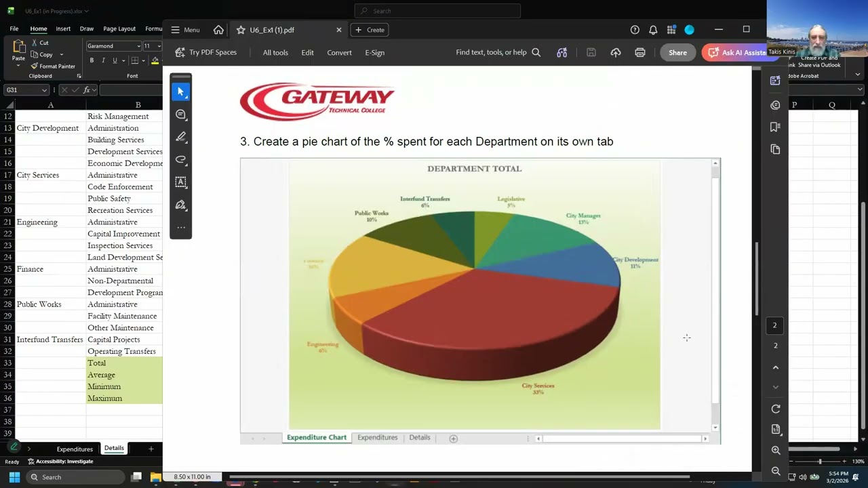The image size is (868, 488).
Task: Open the Adobe apps grid
Action: pyautogui.click(x=671, y=30)
